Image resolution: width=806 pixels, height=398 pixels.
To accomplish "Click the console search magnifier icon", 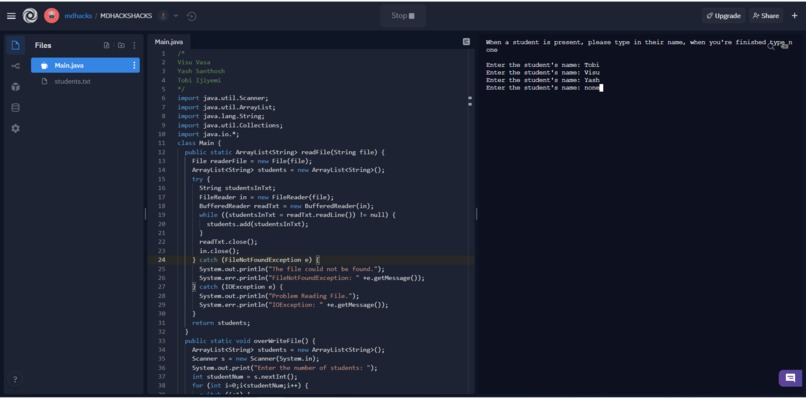I will [x=771, y=47].
